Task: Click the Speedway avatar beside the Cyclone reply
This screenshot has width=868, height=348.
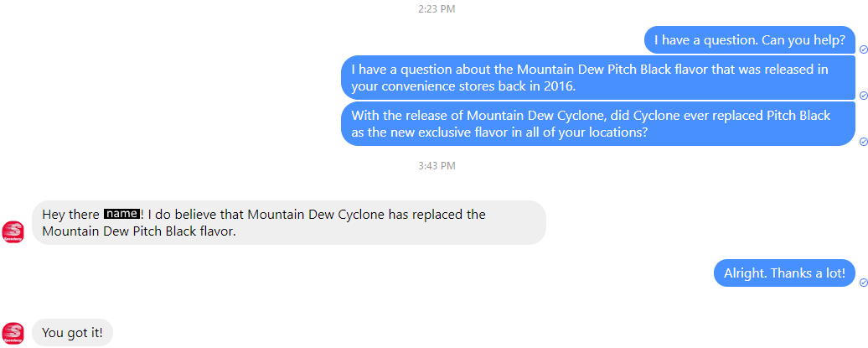Action: (13, 231)
